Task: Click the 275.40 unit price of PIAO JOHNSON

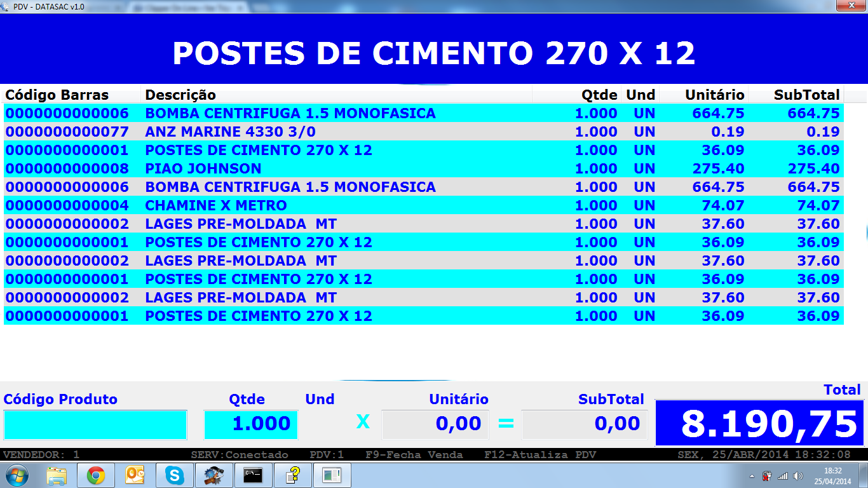Action: click(718, 169)
